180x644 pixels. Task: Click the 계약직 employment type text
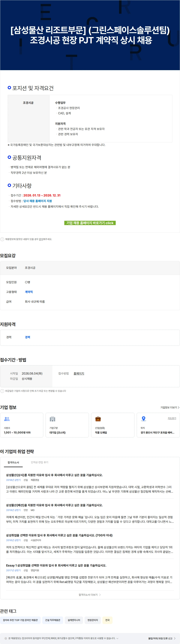pos(29,292)
